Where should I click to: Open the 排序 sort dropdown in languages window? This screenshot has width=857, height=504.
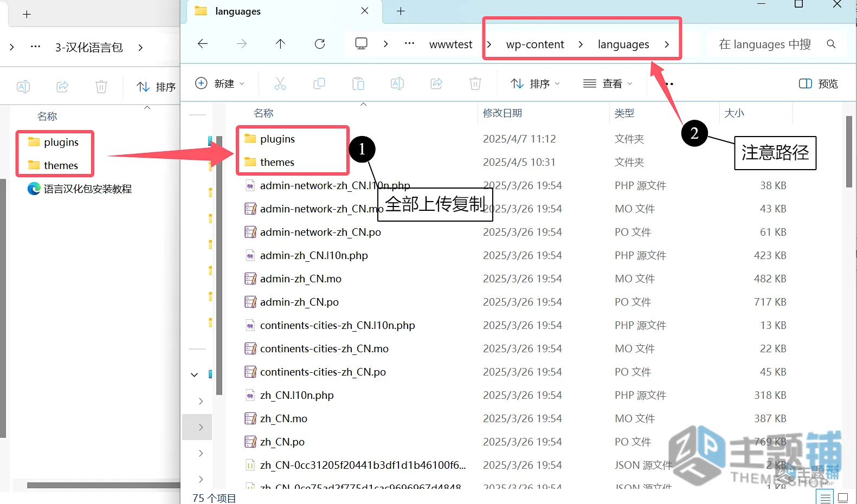pyautogui.click(x=535, y=83)
